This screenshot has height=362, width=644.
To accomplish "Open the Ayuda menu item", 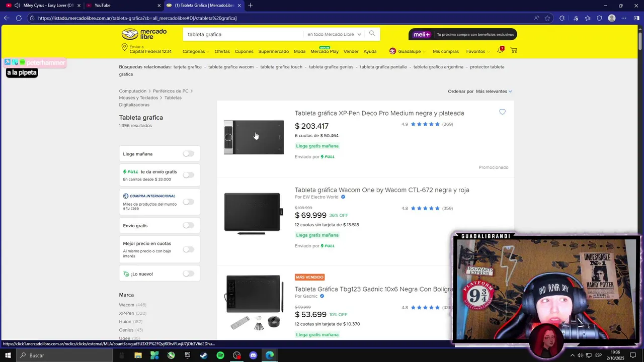I will 370,51.
